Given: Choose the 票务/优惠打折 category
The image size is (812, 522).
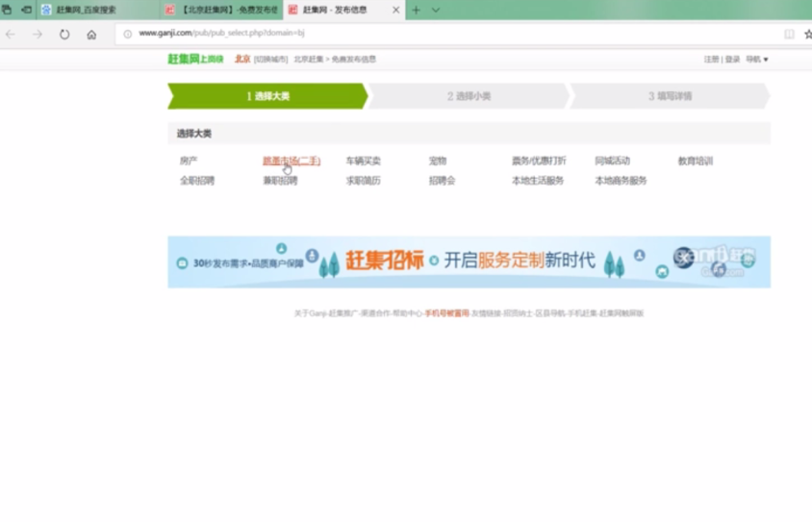Looking at the screenshot, I should click(x=539, y=161).
